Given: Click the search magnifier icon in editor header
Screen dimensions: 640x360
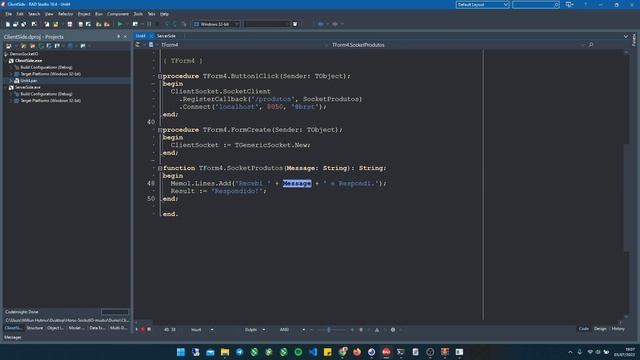Looking at the screenshot, I should tap(591, 45).
